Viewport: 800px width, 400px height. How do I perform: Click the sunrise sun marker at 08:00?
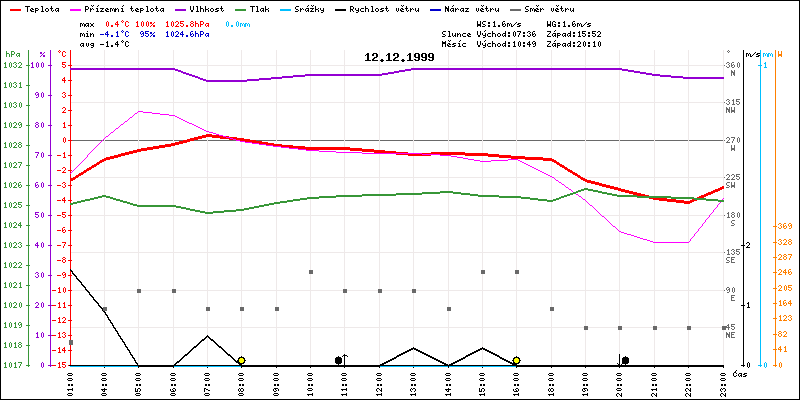(x=241, y=360)
